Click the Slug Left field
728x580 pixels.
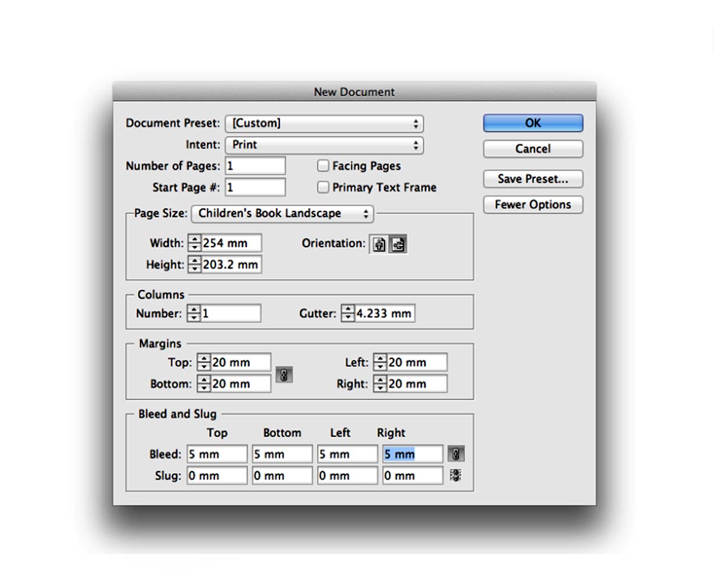[x=348, y=475]
